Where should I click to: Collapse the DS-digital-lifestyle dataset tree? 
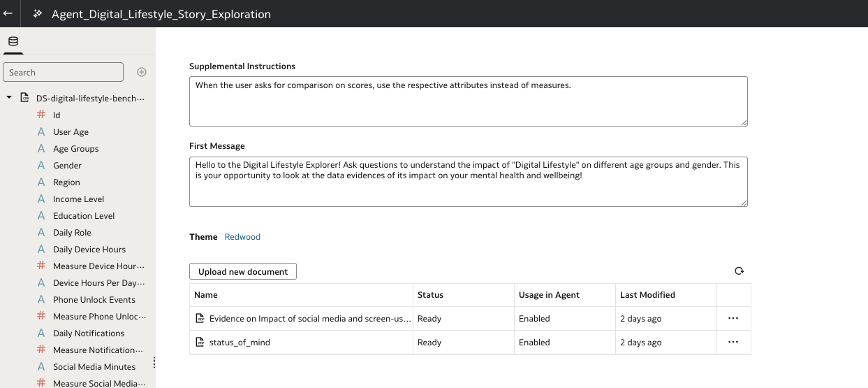pyautogui.click(x=9, y=98)
